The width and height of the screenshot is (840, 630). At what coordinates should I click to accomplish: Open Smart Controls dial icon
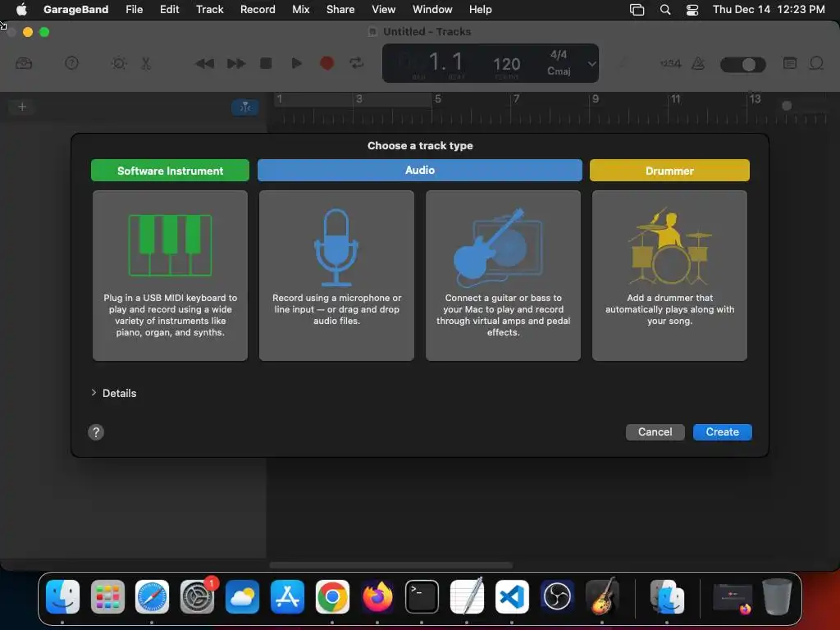(119, 64)
